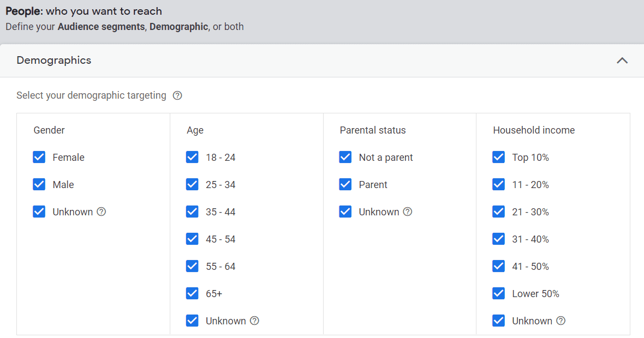644x338 pixels.
Task: Uncheck the 45 - 54 age checkbox
Action: 192,239
